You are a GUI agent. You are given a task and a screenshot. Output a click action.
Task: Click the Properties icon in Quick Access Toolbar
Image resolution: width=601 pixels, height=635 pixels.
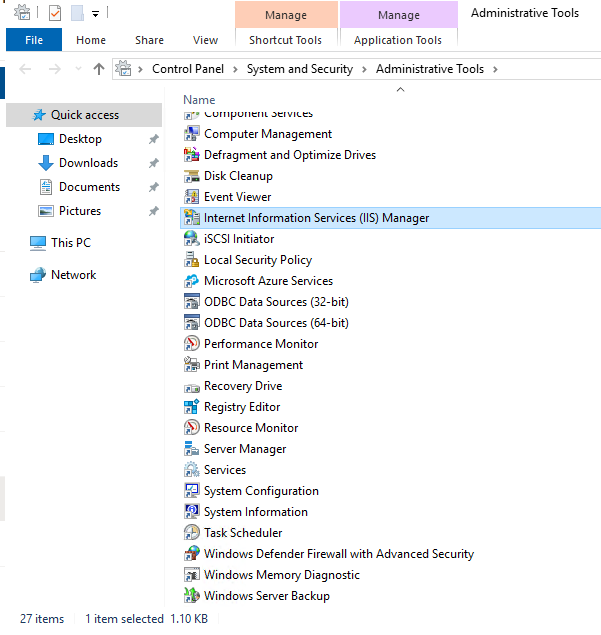(x=55, y=13)
